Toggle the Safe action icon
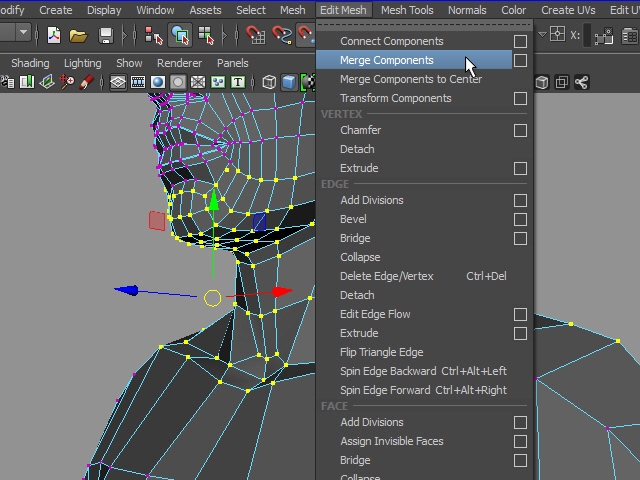Image resolution: width=640 pixels, height=480 pixels. [x=218, y=82]
